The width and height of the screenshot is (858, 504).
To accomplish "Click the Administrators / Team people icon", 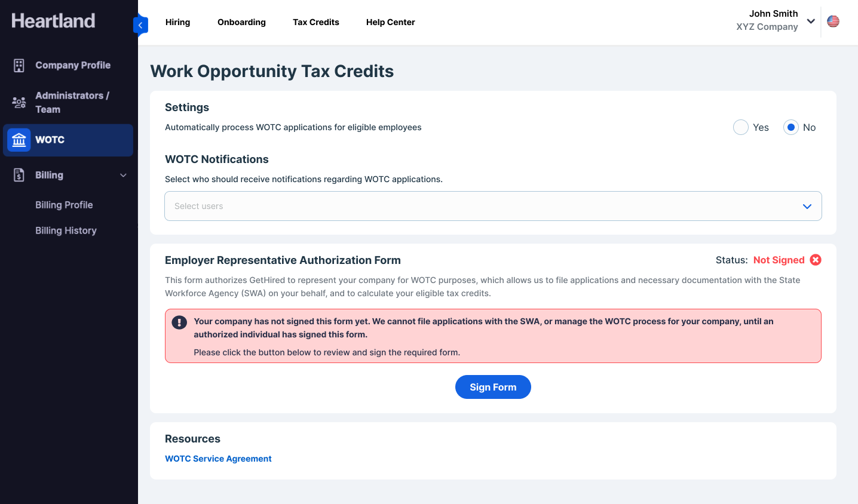I will 19,103.
